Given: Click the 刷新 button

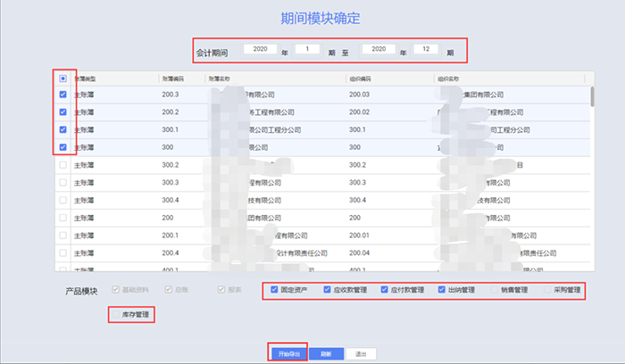Looking at the screenshot, I should pyautogui.click(x=326, y=353).
